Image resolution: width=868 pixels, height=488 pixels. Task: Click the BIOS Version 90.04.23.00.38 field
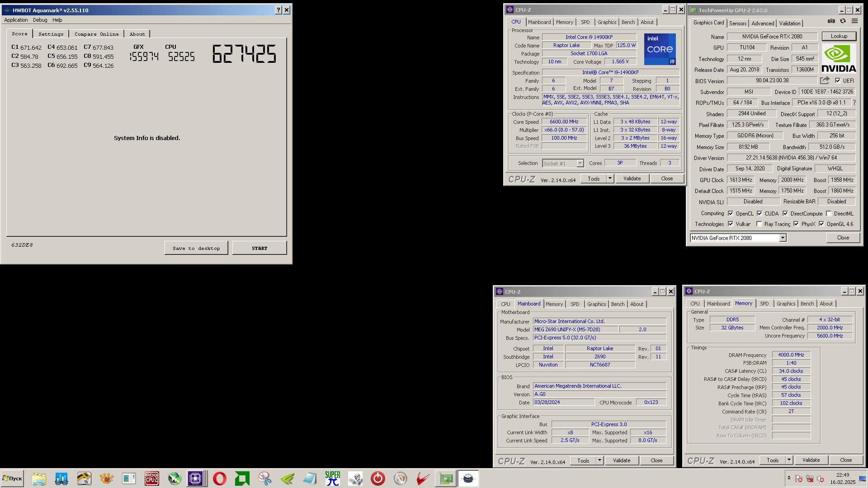click(x=772, y=80)
